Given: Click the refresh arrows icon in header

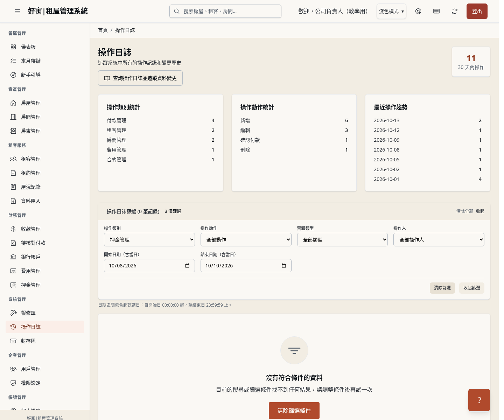Looking at the screenshot, I should point(455,11).
